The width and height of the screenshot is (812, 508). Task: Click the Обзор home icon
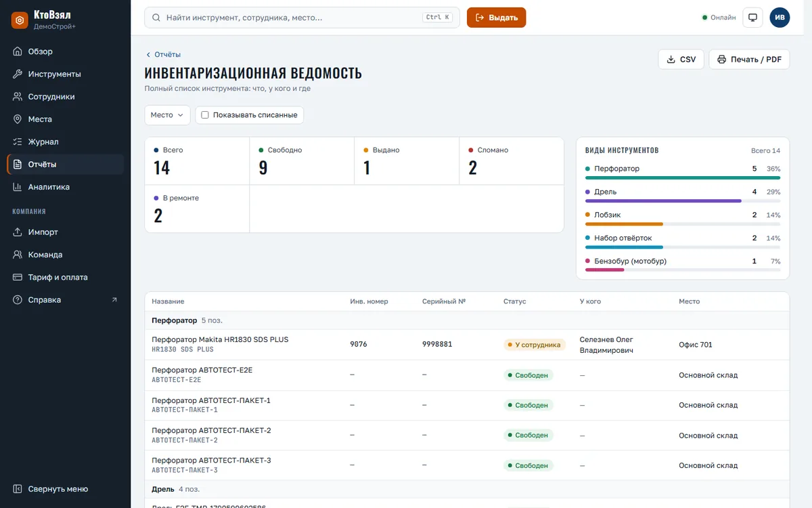(x=18, y=51)
